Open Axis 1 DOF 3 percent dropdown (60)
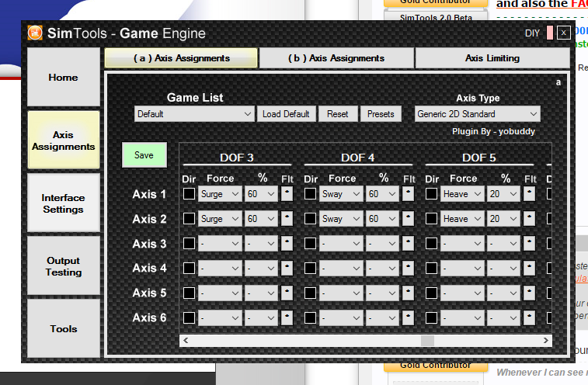588x385 pixels. pos(261,194)
